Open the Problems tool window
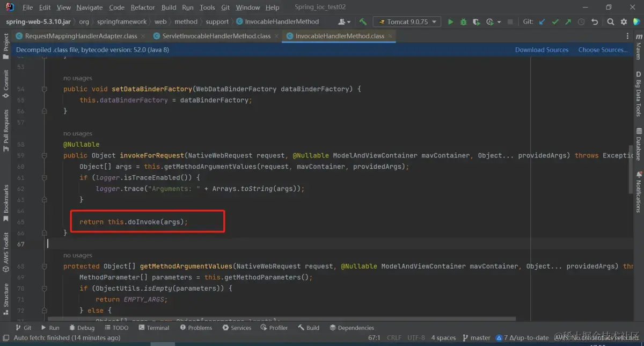 point(196,328)
